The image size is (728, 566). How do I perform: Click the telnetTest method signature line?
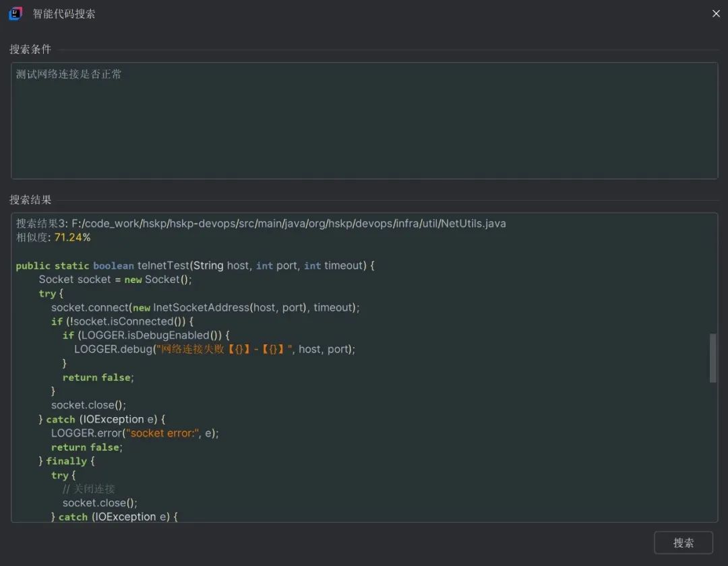[x=195, y=265]
